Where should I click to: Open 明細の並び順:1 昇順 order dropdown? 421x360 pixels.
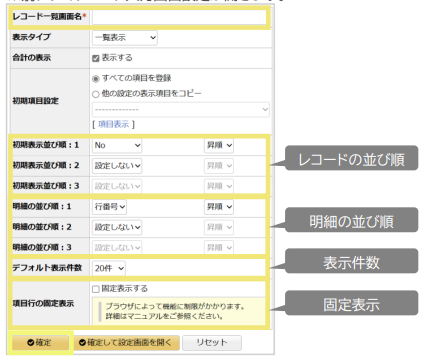[219, 207]
